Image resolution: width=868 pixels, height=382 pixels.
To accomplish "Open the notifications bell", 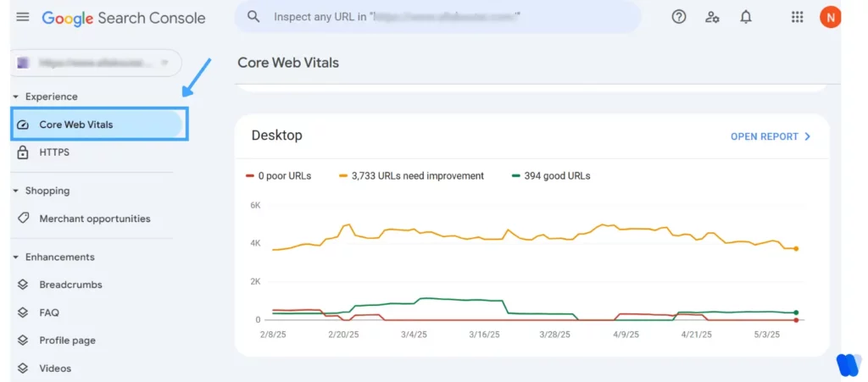I will point(746,17).
